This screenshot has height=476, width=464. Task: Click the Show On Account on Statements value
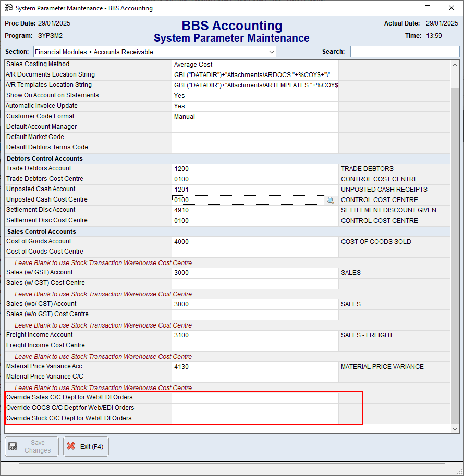coord(254,96)
